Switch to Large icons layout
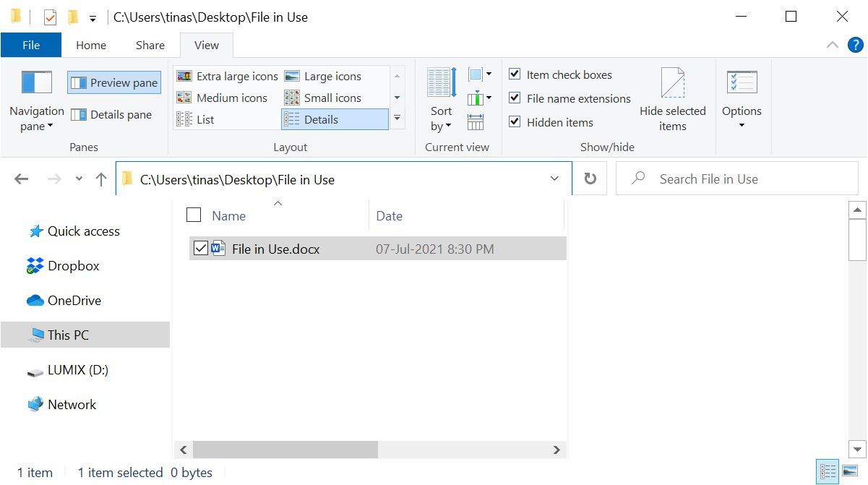The height and width of the screenshot is (485, 868). [x=323, y=76]
